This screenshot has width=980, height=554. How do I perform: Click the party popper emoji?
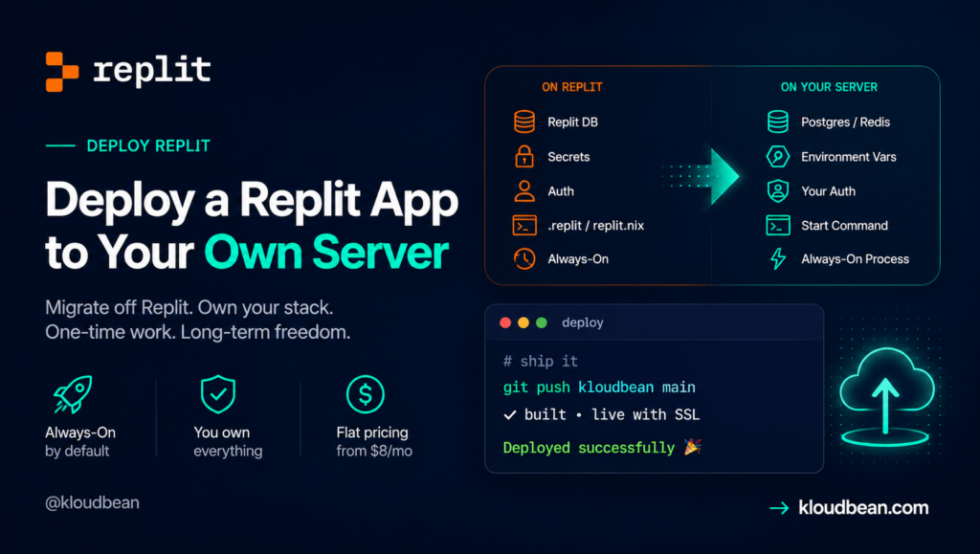coord(692,447)
